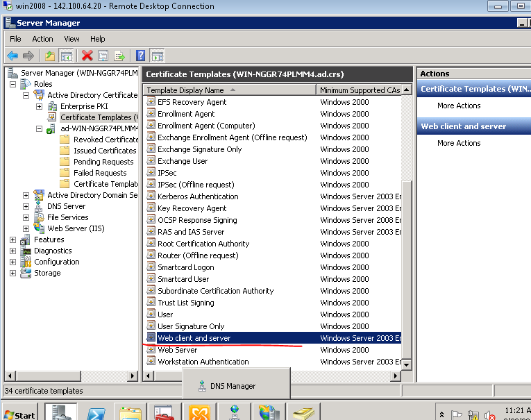Select Revoked Certificates folder
Viewport: 531px width, 420px height.
[x=106, y=140]
